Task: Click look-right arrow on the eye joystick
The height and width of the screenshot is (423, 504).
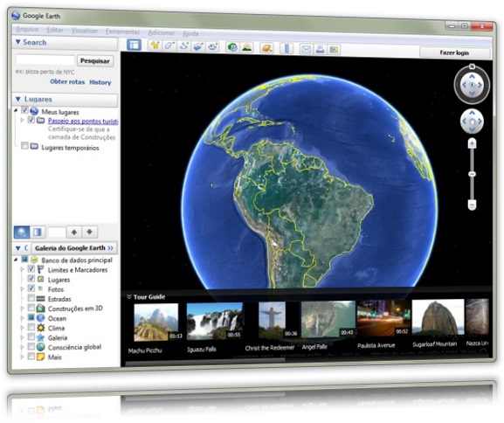Action: click(480, 85)
